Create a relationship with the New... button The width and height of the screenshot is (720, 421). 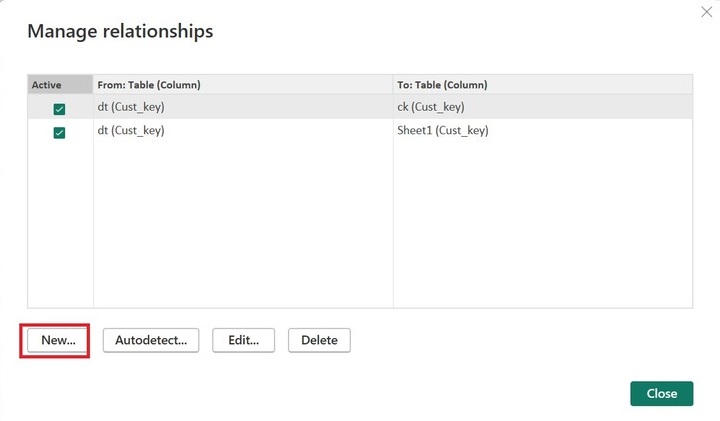tap(58, 340)
